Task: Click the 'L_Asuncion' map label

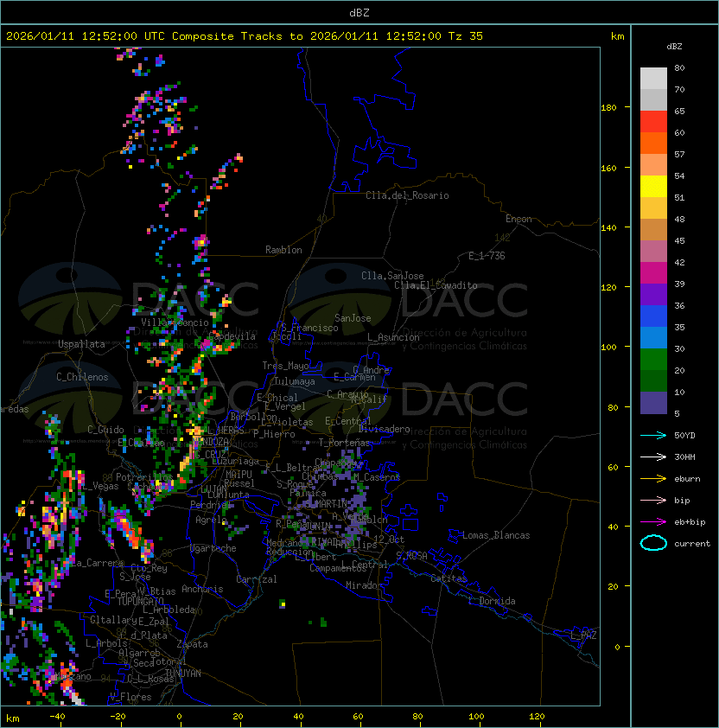Action: [x=393, y=337]
